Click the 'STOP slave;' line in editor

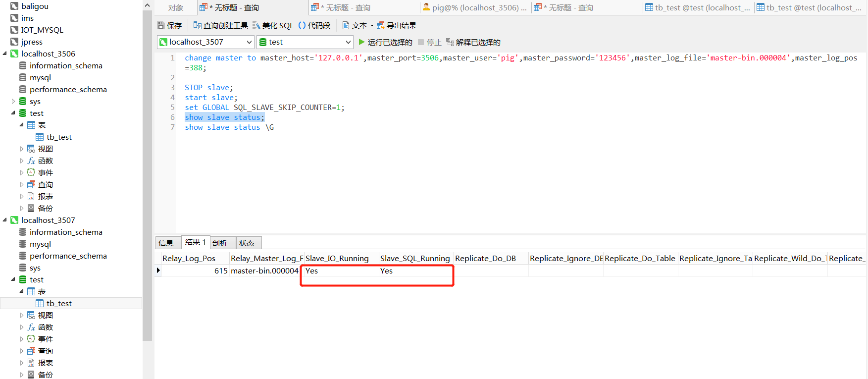pos(209,88)
